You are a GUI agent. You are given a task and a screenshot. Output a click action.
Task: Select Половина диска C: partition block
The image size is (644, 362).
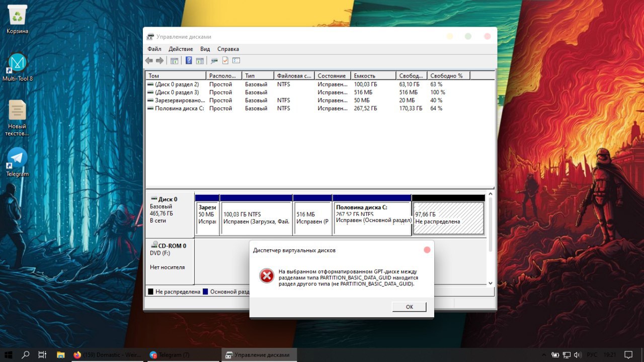coord(372,215)
